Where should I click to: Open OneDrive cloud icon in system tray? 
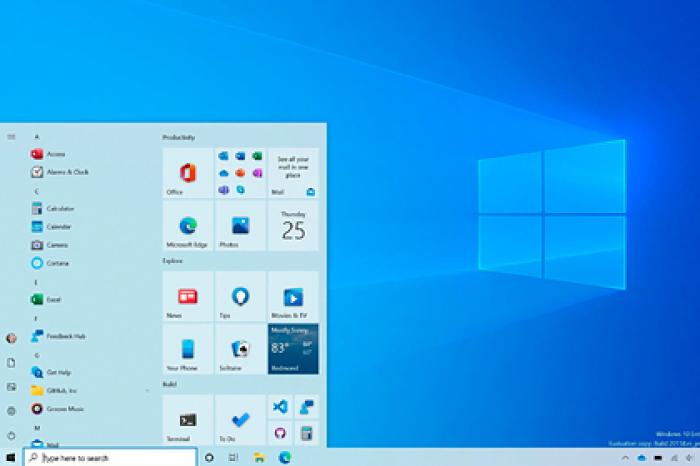[642, 458]
